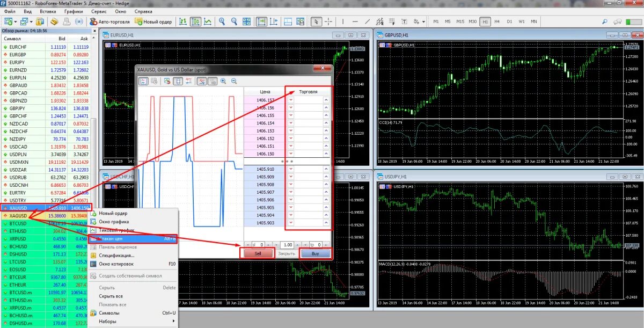Select MN timeframe
The width and height of the screenshot is (644, 328).
[x=534, y=21]
